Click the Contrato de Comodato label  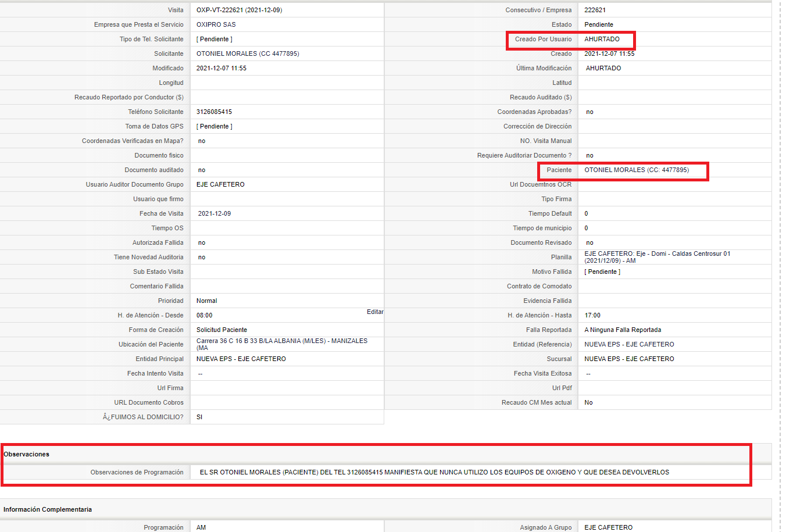tap(539, 286)
